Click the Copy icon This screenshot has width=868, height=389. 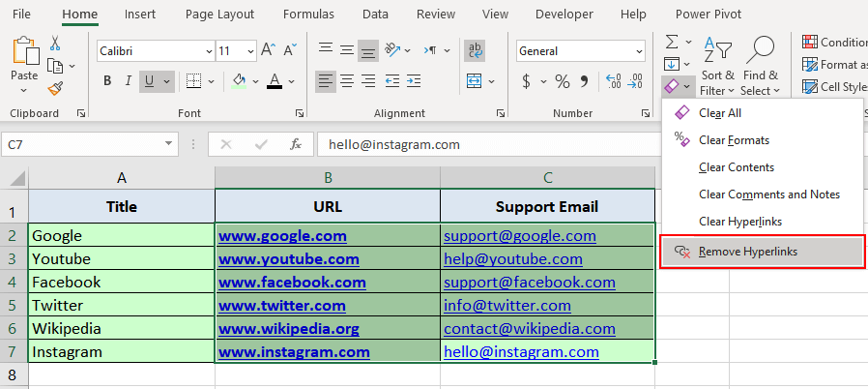click(55, 66)
